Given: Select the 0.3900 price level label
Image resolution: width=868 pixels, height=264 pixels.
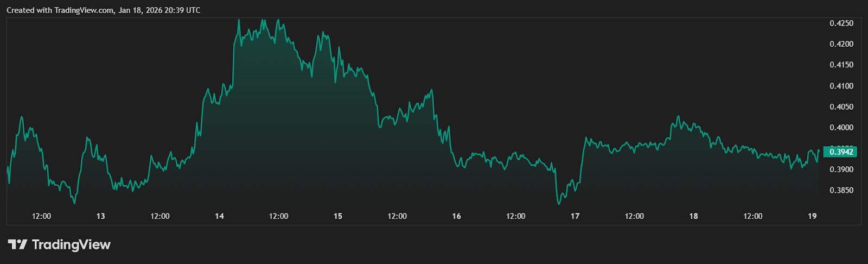Looking at the screenshot, I should point(841,169).
